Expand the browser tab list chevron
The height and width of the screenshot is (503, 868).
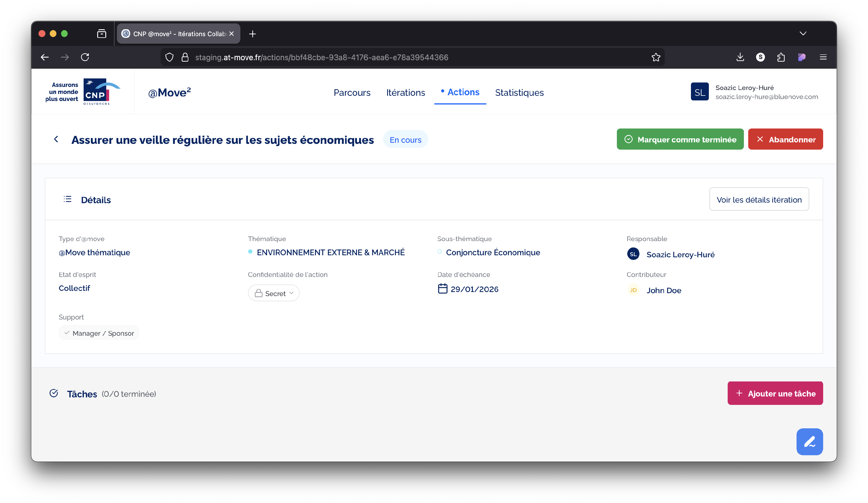[803, 33]
